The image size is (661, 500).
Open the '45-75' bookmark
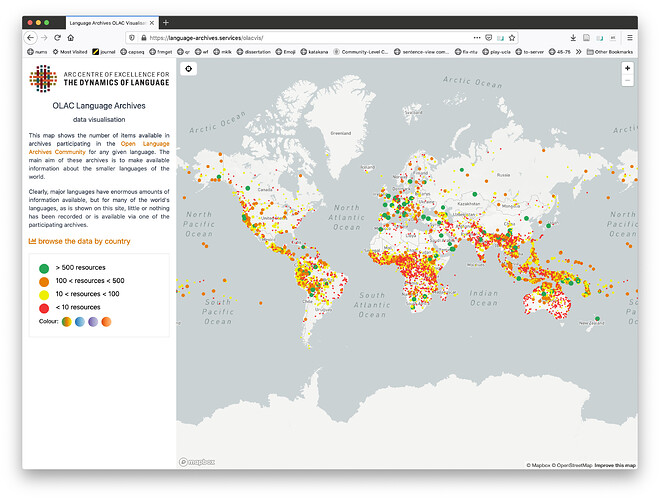click(559, 52)
